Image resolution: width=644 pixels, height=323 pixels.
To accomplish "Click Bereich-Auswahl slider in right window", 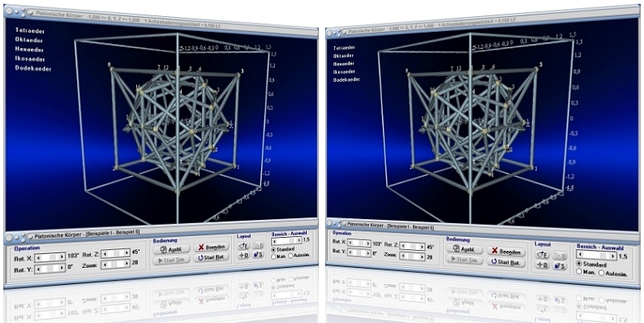I will (x=596, y=256).
